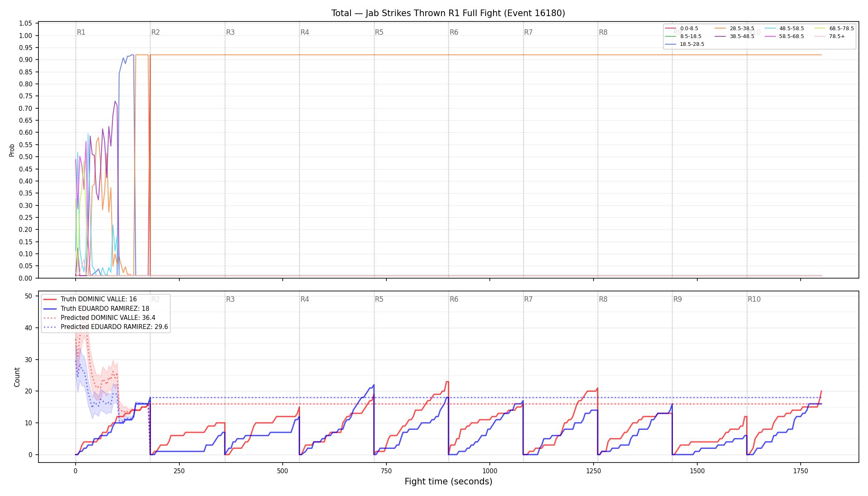
Task: Click the R1 round label in the probability chart
Action: (81, 32)
